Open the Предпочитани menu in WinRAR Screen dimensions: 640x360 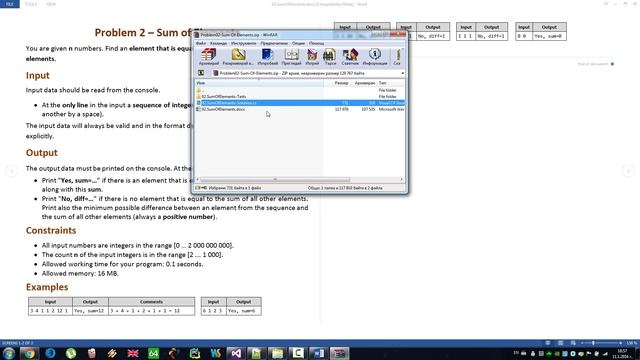coord(274,43)
